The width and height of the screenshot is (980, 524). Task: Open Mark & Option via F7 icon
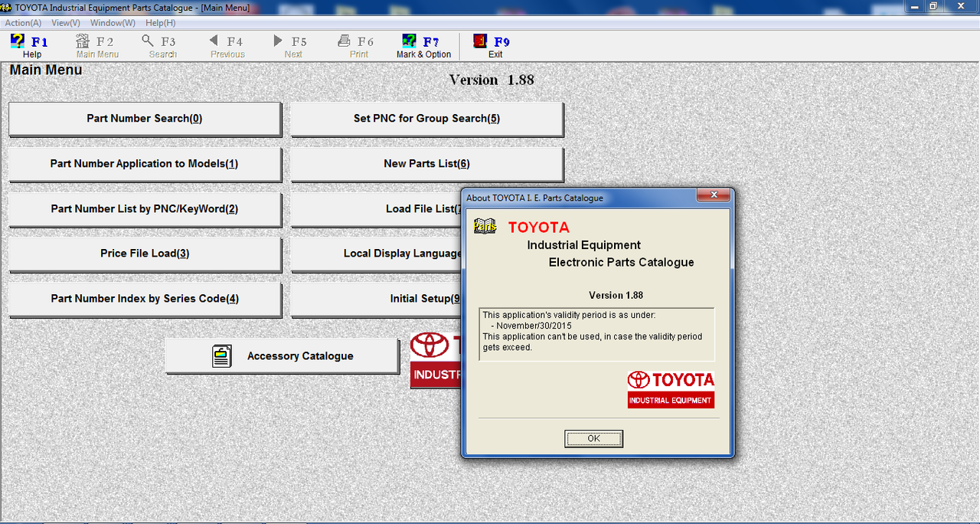coord(410,41)
